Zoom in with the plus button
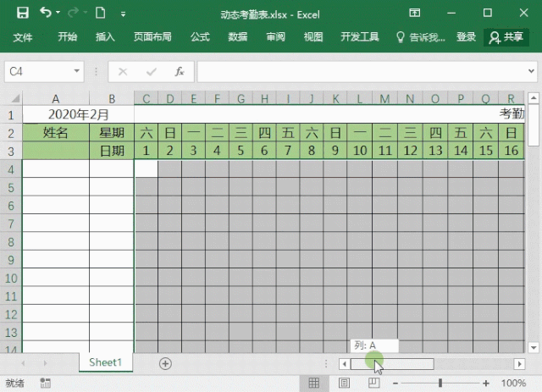Screen dimensions: 542x392 486,383
